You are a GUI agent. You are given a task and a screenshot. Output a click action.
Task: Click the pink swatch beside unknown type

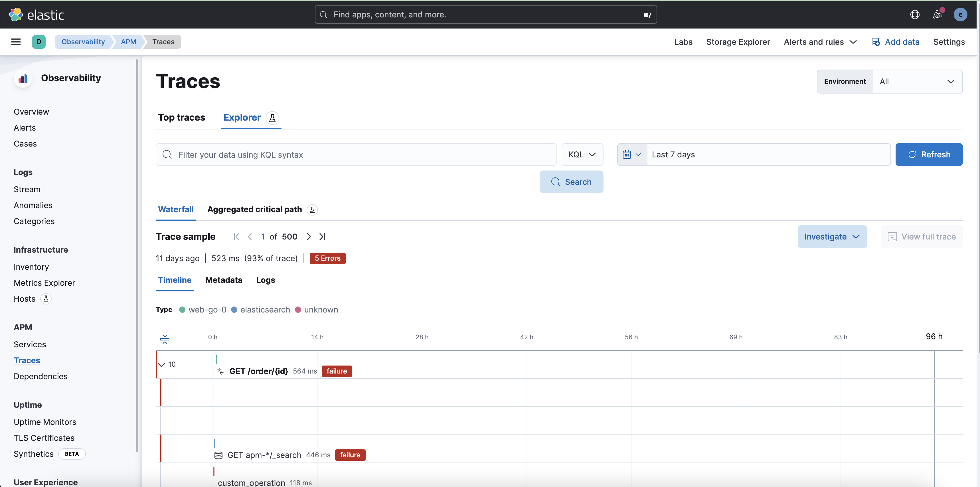pos(298,309)
